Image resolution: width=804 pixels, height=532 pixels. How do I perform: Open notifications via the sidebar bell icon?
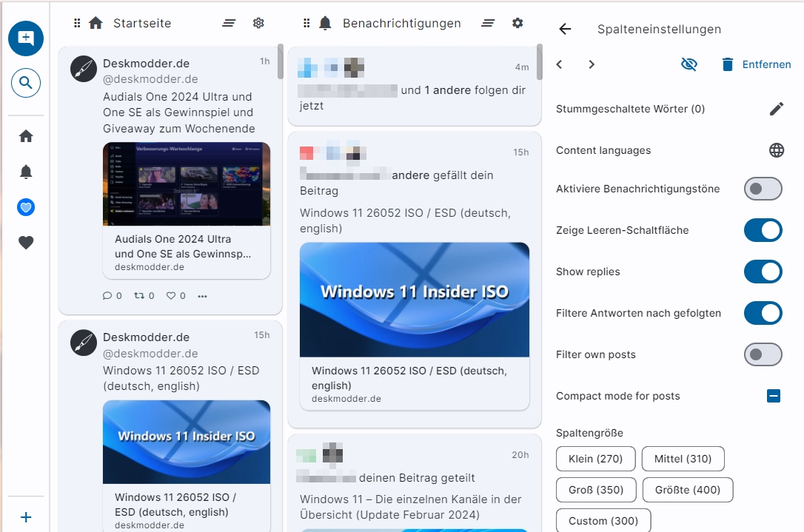pos(26,172)
